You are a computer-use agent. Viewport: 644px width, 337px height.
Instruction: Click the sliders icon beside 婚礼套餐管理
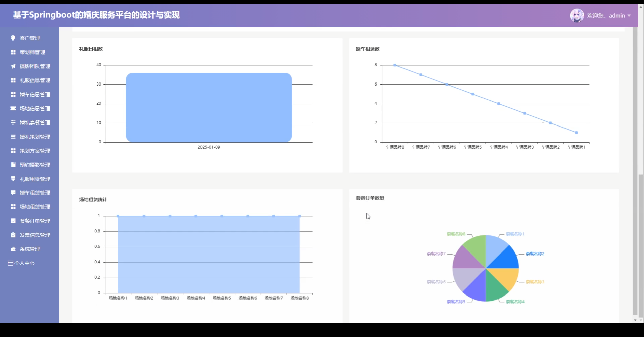[x=13, y=122]
